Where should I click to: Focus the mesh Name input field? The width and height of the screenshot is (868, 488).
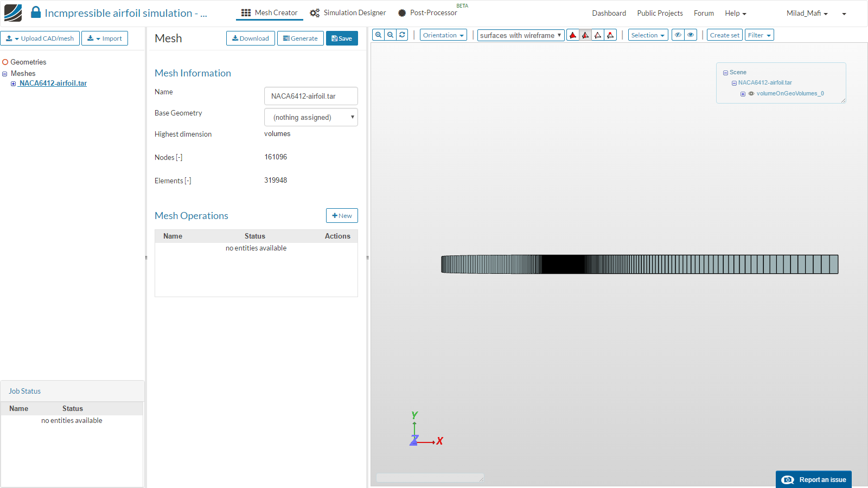tap(311, 96)
